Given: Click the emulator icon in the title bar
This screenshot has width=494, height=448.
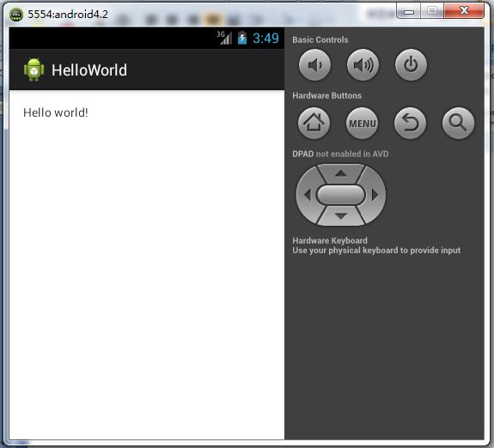Looking at the screenshot, I should 16,15.
